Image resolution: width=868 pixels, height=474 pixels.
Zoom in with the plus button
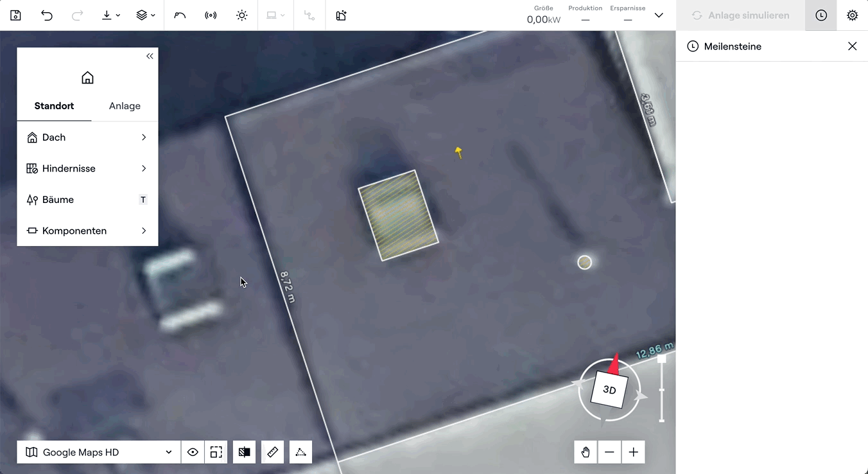point(633,452)
